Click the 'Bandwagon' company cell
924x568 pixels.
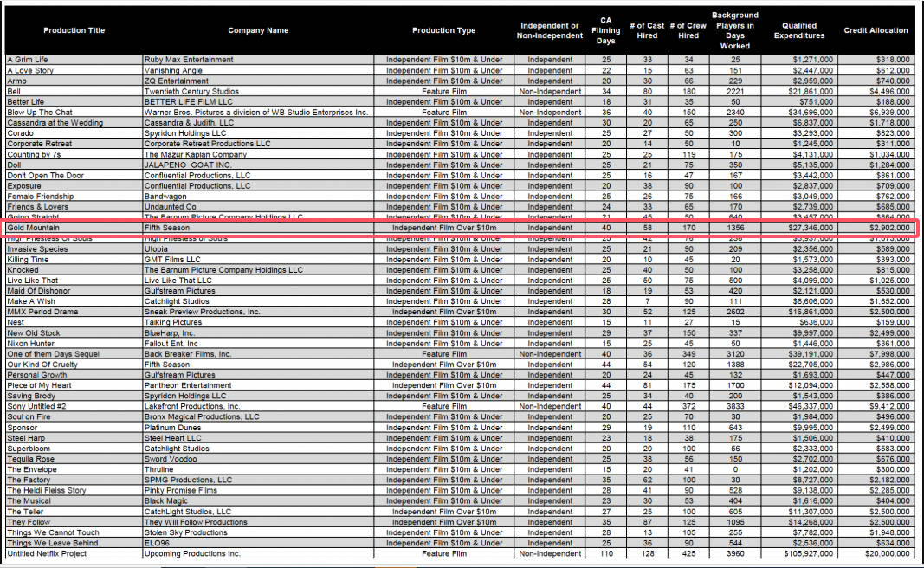[258, 197]
